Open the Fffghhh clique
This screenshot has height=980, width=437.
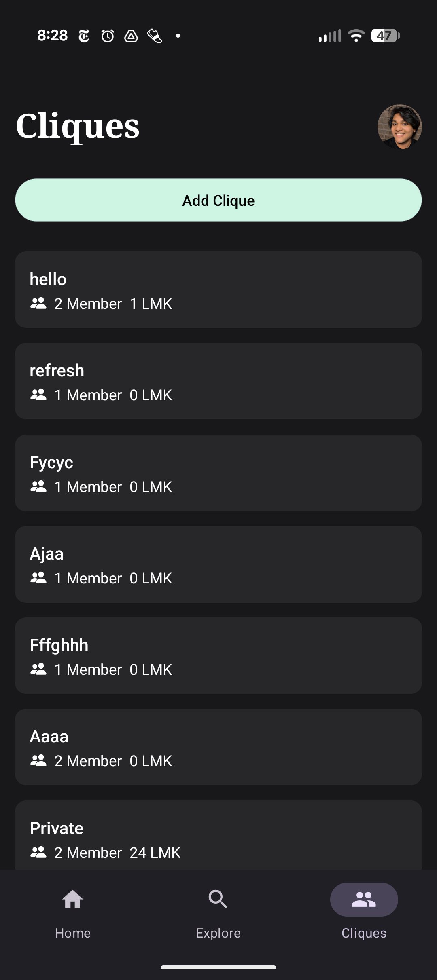[x=218, y=656]
